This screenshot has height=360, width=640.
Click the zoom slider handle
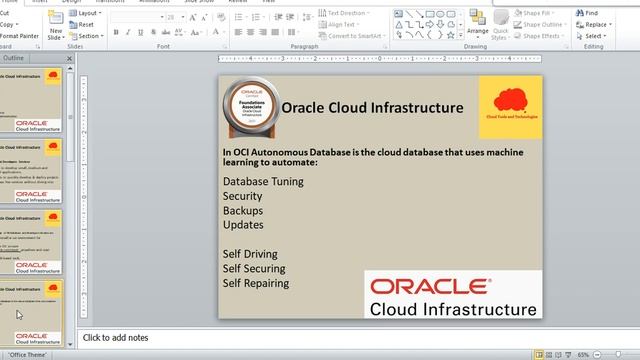(x=618, y=355)
